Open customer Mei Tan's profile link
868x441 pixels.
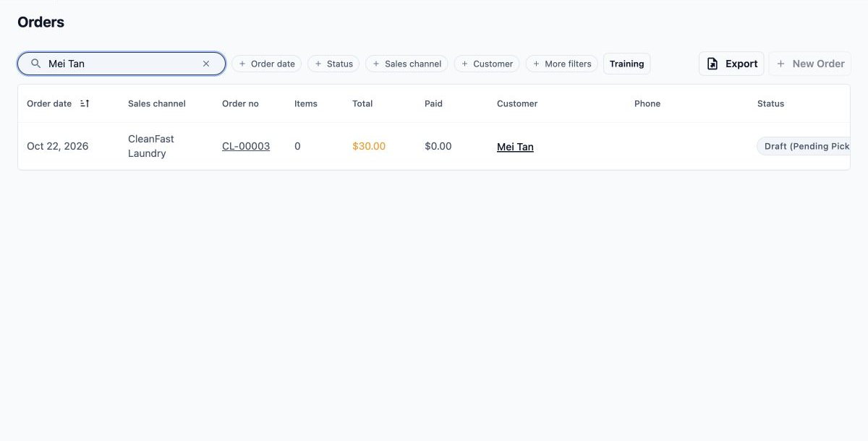point(515,147)
